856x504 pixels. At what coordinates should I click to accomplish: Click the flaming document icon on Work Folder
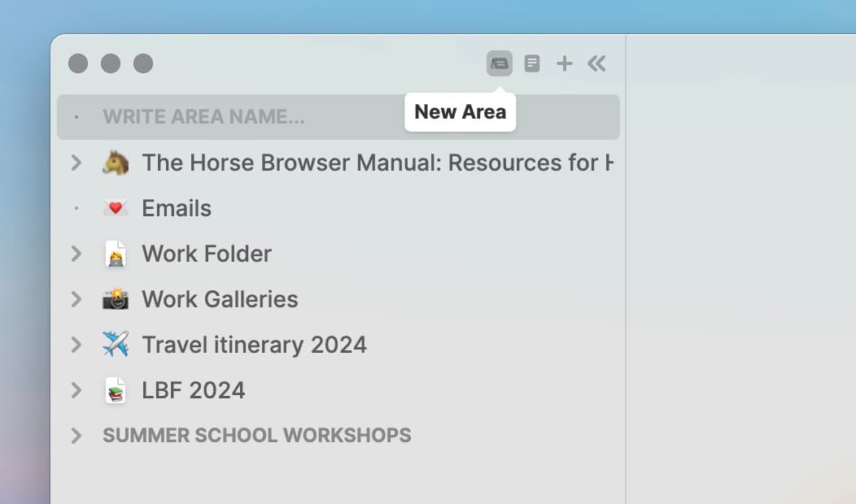tap(116, 254)
